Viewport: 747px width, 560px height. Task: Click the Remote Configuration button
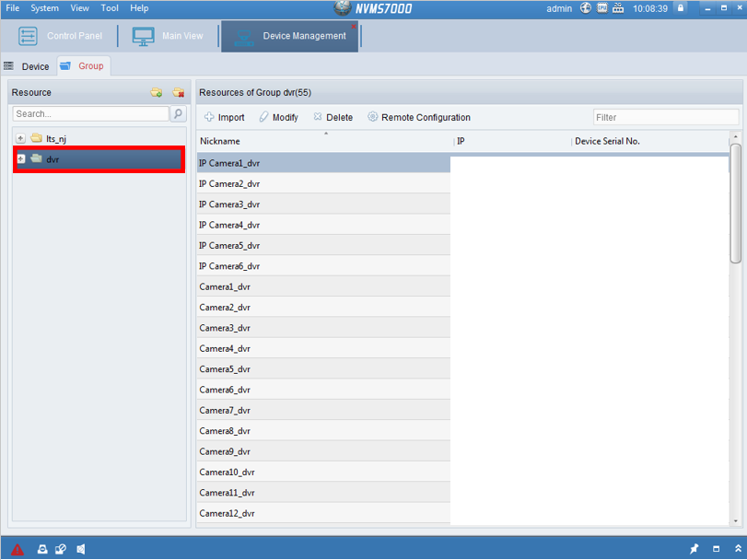[x=418, y=117]
